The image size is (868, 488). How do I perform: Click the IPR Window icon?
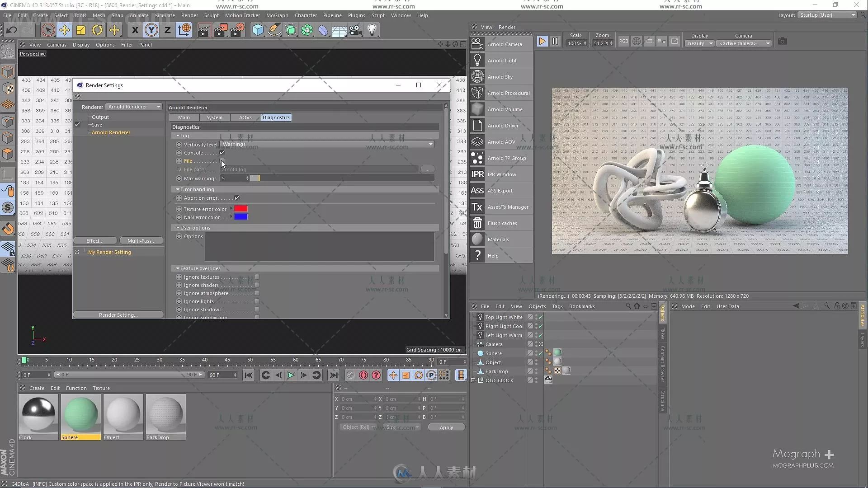pos(477,174)
